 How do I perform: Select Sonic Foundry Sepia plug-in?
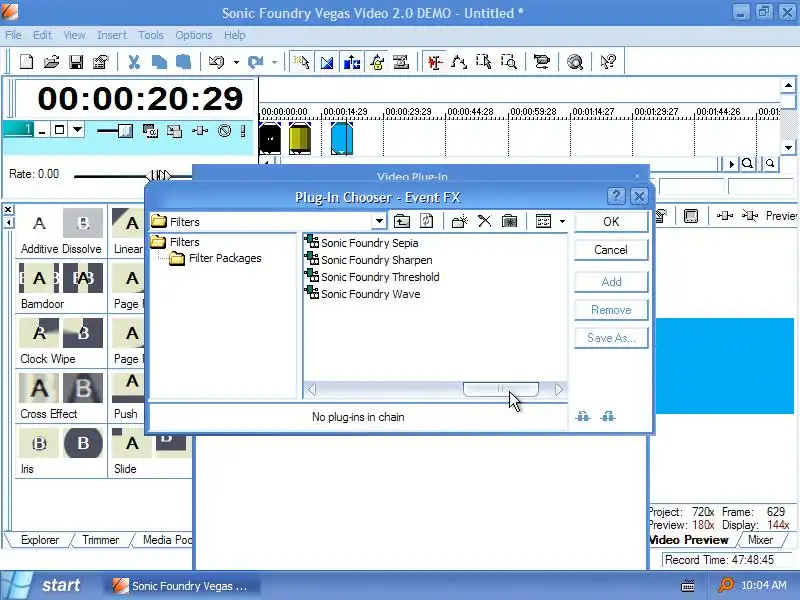(x=361, y=243)
